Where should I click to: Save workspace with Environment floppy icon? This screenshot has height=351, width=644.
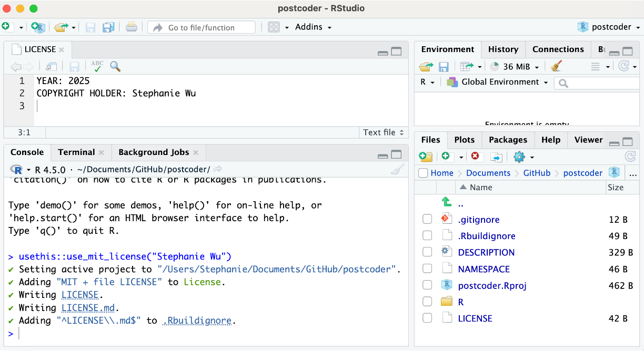click(x=444, y=67)
